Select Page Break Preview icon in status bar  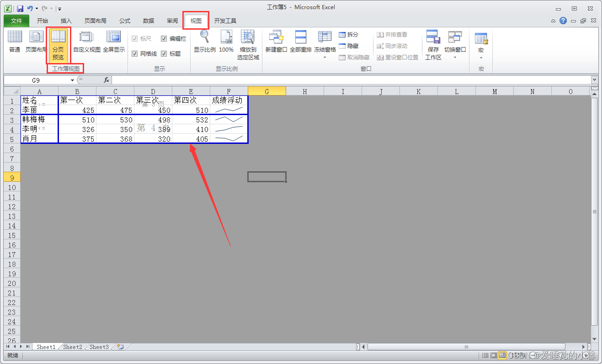502,355
